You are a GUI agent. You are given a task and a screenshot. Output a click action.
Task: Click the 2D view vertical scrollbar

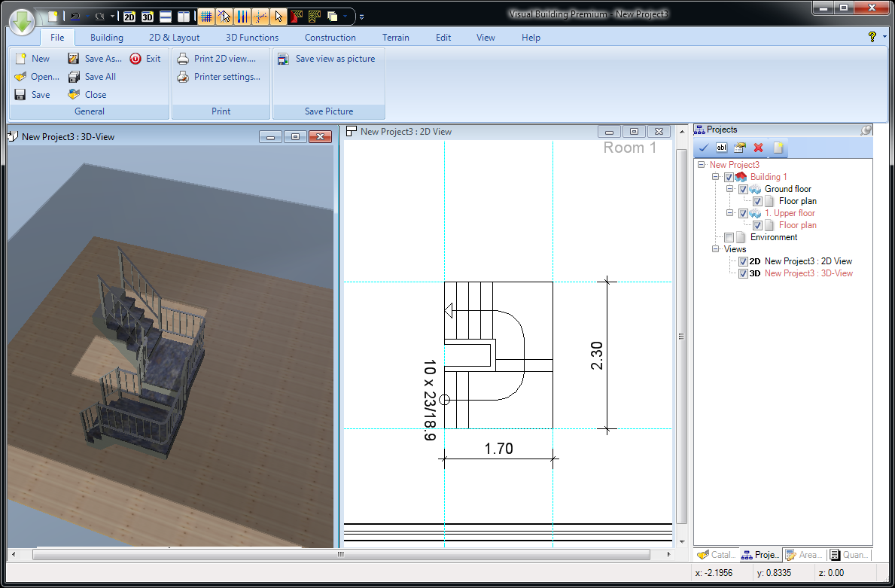[681, 336]
